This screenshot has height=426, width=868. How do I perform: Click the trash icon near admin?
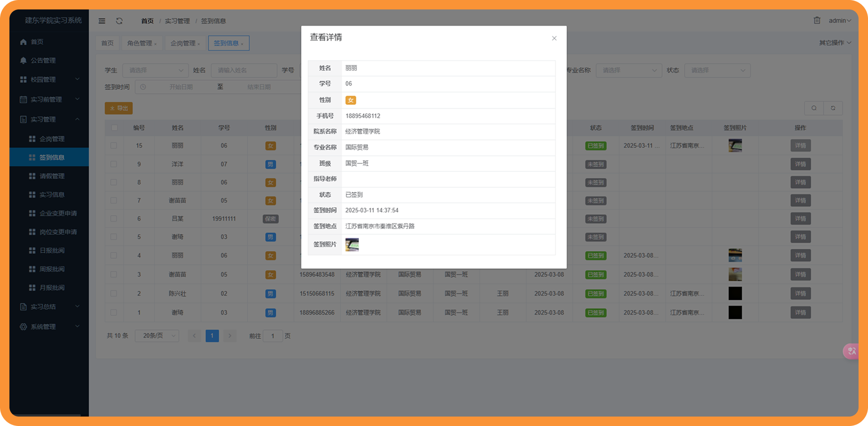click(817, 20)
